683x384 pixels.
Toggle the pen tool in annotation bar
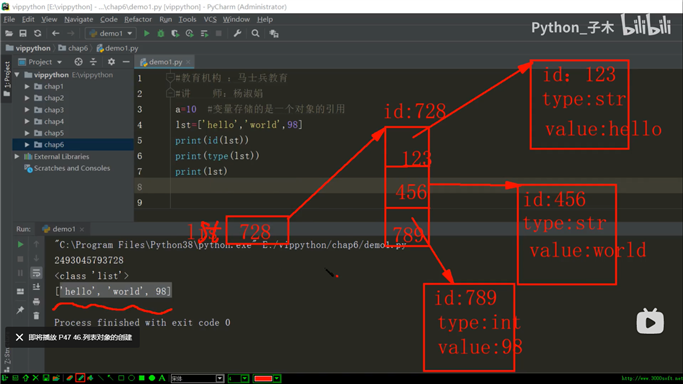pyautogui.click(x=80, y=378)
